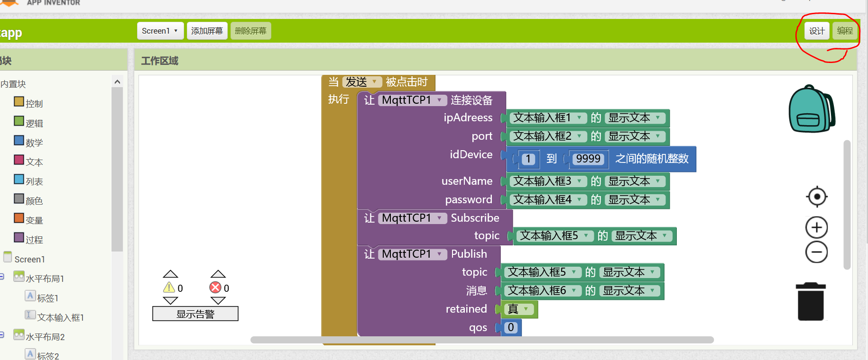
Task: Open the 文本输入框3 component dropdown
Action: [548, 181]
